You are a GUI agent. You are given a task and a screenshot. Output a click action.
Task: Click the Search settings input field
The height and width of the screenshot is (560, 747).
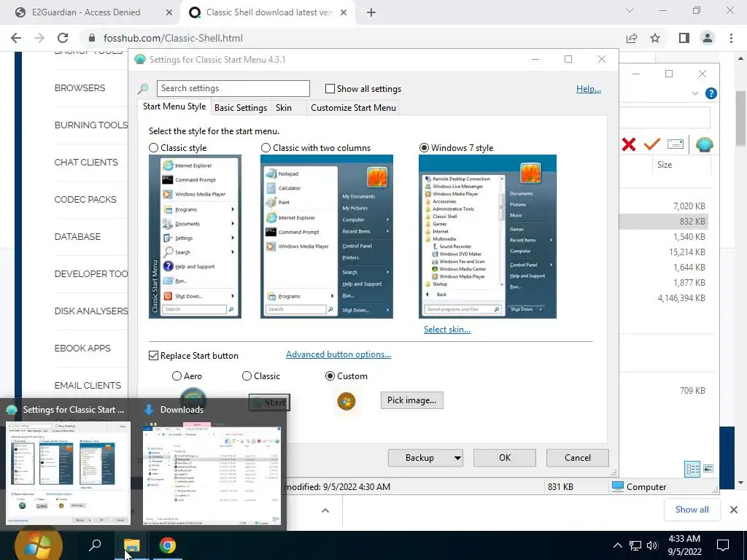(233, 88)
